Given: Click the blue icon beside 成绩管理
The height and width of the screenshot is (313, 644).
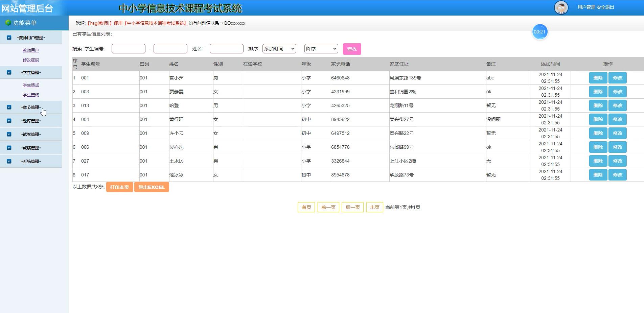Looking at the screenshot, I should (8, 148).
